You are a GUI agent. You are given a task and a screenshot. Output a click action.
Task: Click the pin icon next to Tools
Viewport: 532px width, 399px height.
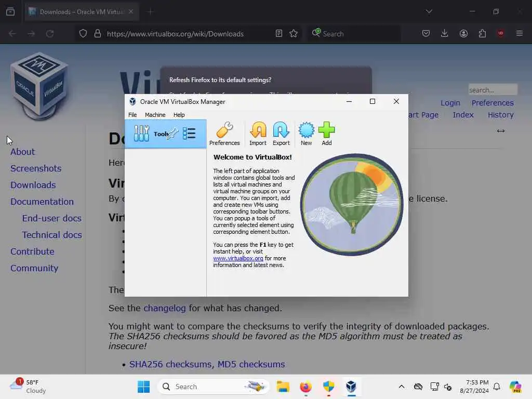(x=172, y=133)
